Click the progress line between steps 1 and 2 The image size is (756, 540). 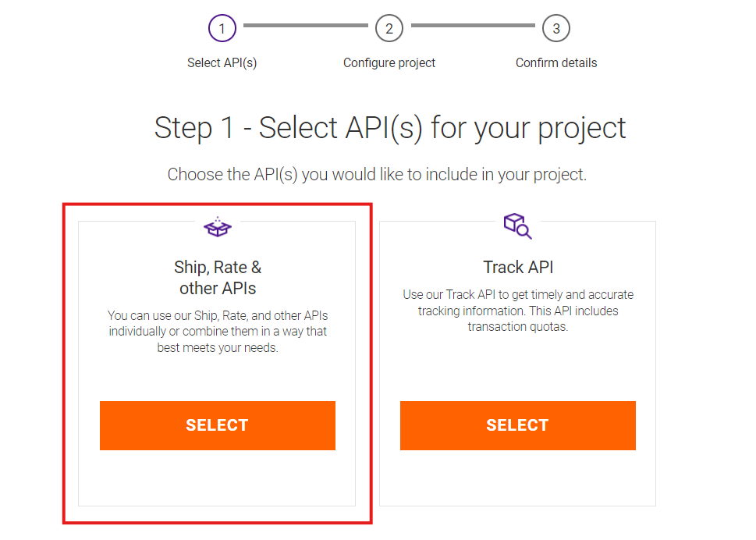tap(305, 26)
